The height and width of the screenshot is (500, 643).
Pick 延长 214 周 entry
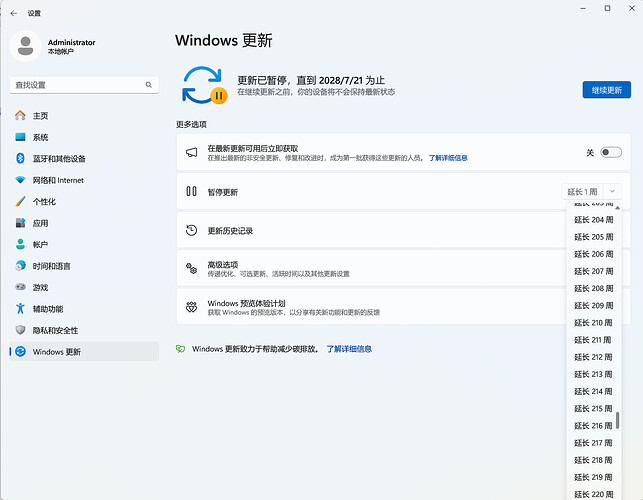[593, 391]
